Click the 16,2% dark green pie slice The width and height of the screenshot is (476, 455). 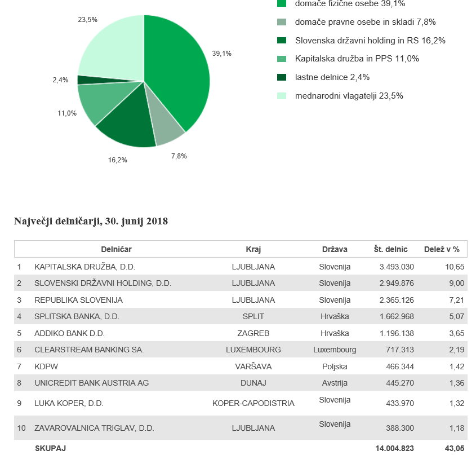(129, 122)
